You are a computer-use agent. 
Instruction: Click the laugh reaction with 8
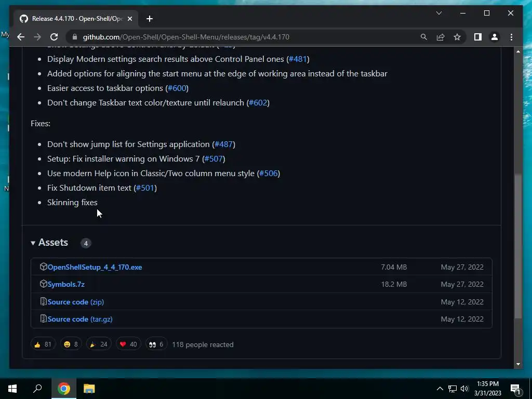[71, 344]
